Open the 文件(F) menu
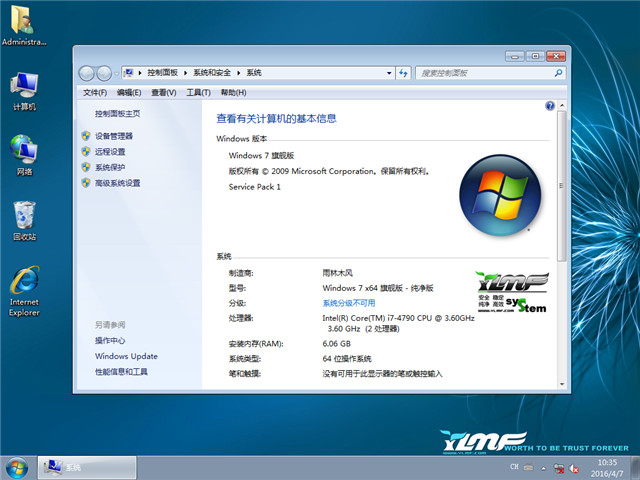 click(95, 93)
